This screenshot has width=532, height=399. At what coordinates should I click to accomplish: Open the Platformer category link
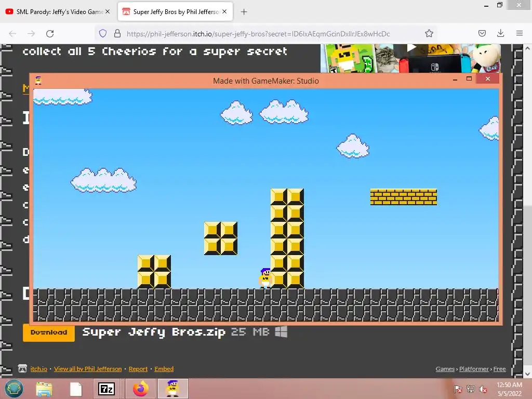coord(474,369)
